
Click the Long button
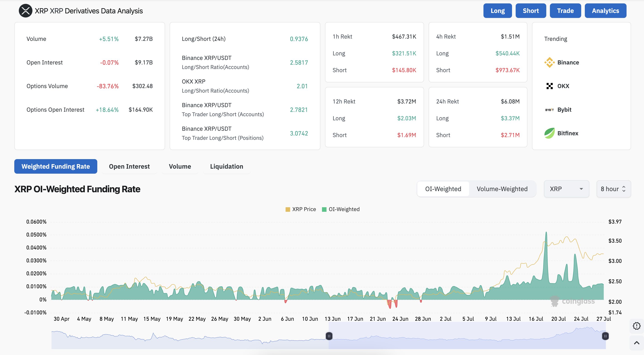click(x=498, y=11)
